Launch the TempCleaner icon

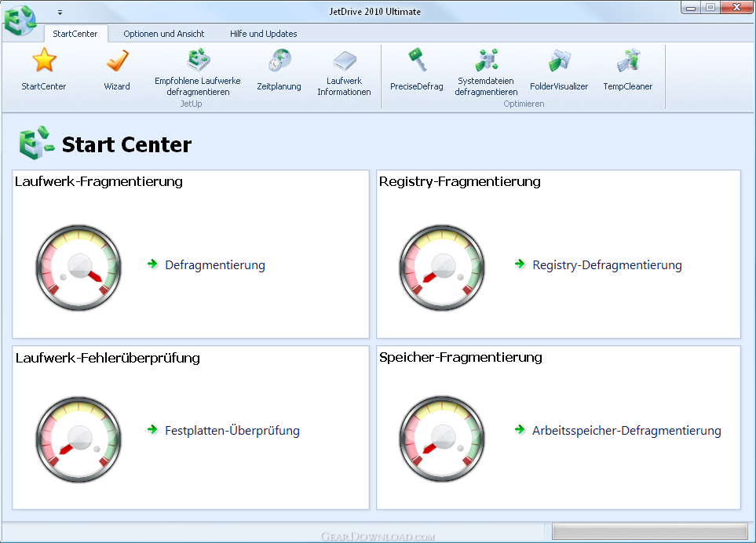628,60
